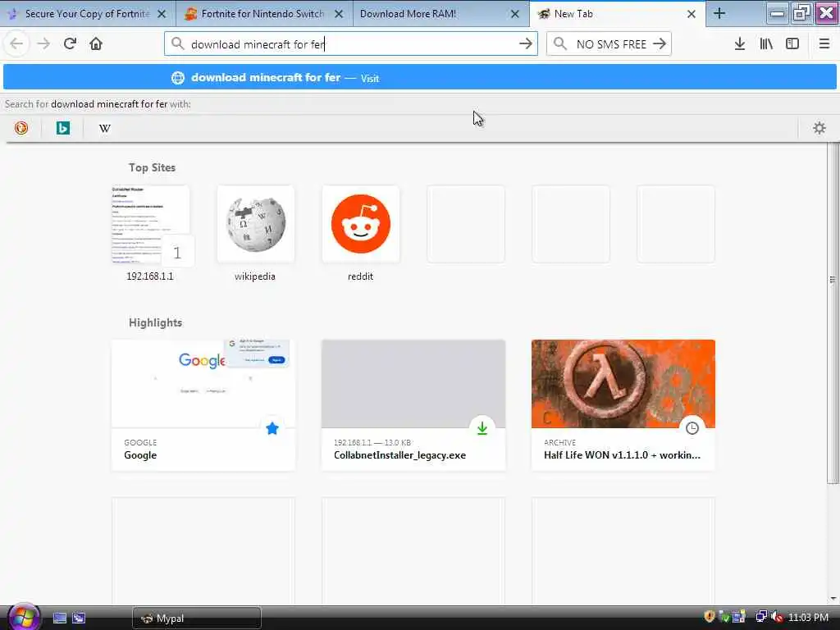This screenshot has width=840, height=630.
Task: Click the Top Sites heading
Action: [152, 167]
